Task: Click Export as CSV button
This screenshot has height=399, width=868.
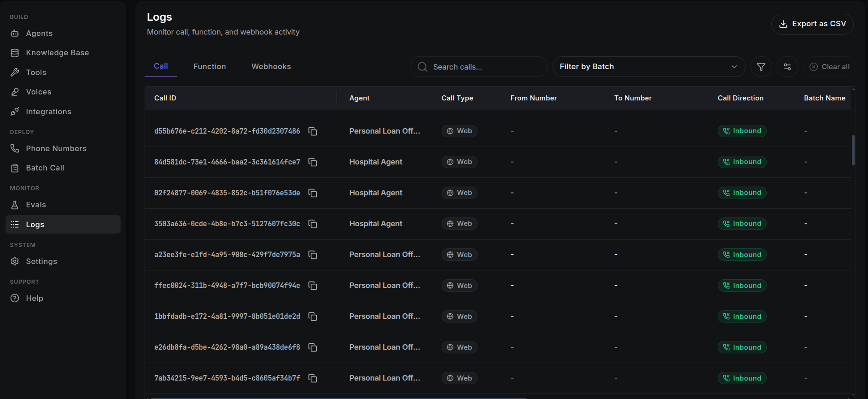Action: [812, 24]
